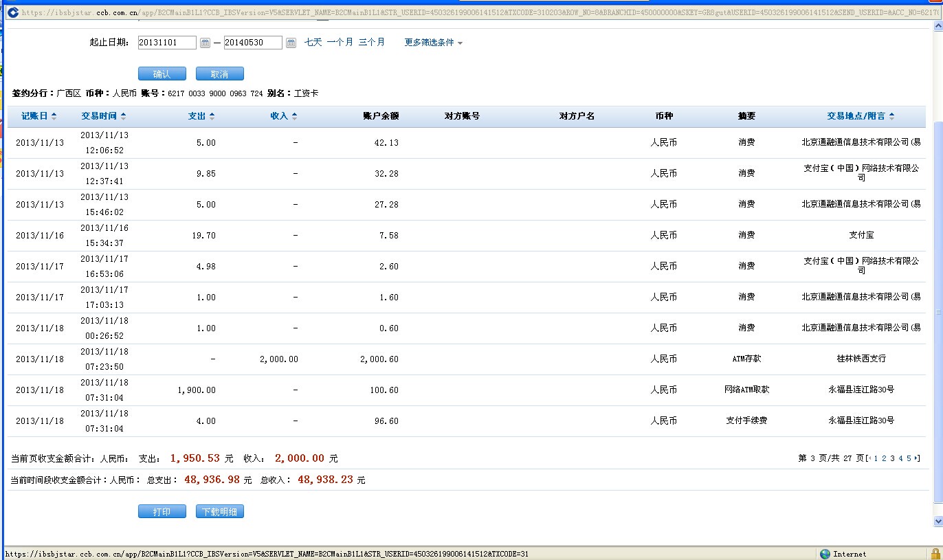Expand 更多筛选条件 filter options

click(433, 43)
